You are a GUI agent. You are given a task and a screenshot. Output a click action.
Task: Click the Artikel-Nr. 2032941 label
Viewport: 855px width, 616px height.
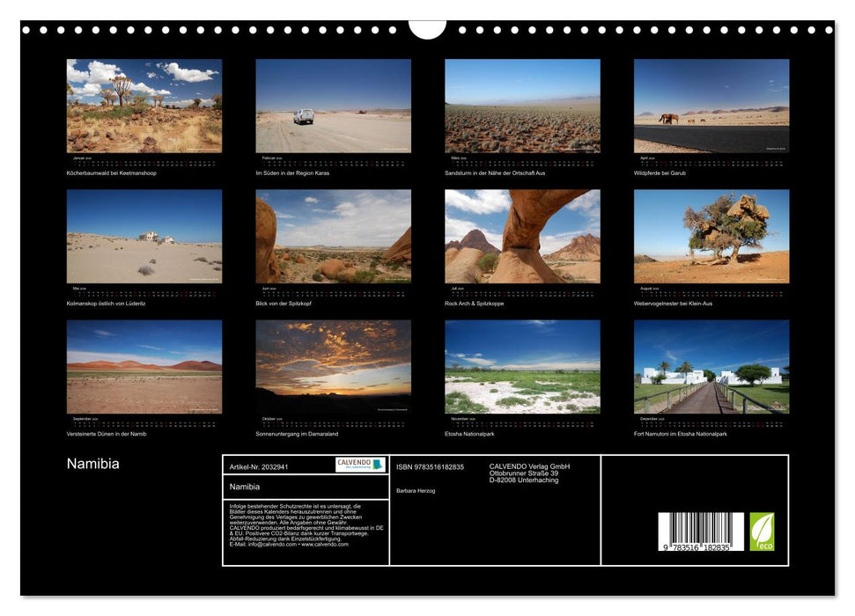click(x=260, y=467)
